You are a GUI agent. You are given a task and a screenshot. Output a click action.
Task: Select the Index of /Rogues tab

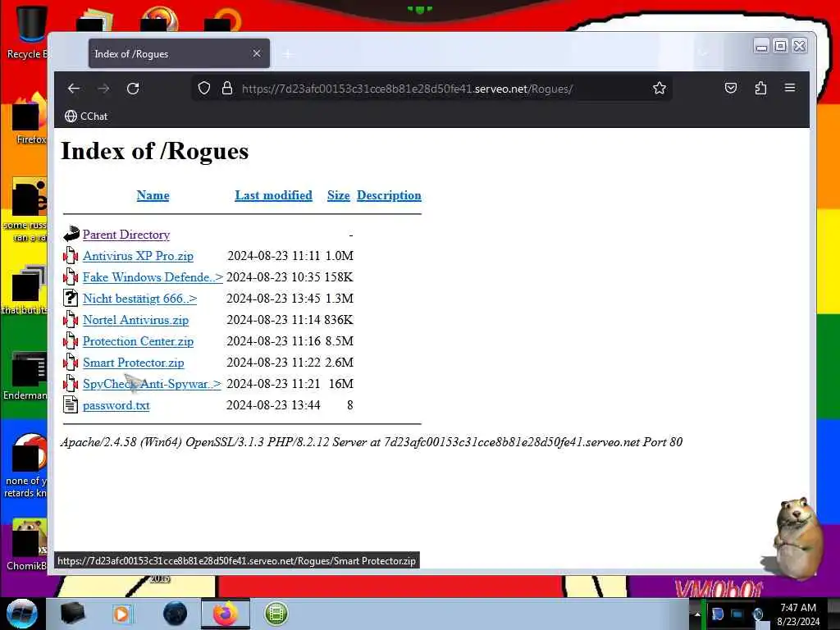pyautogui.click(x=179, y=53)
